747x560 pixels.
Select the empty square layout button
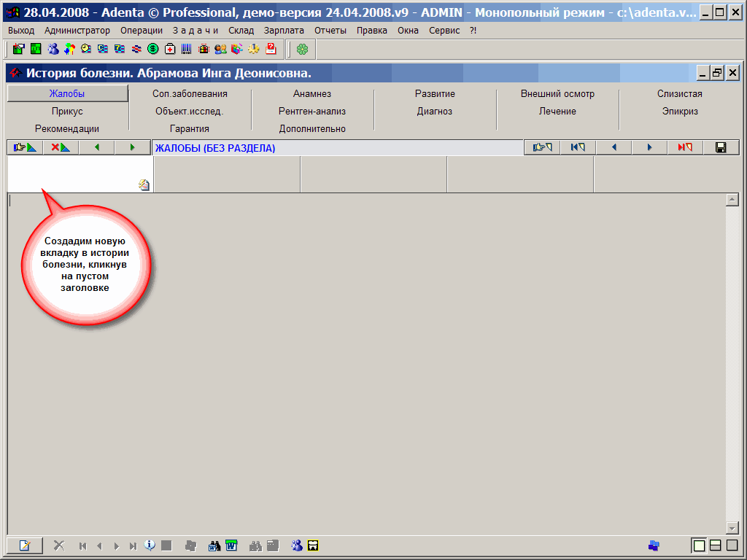tap(732, 545)
